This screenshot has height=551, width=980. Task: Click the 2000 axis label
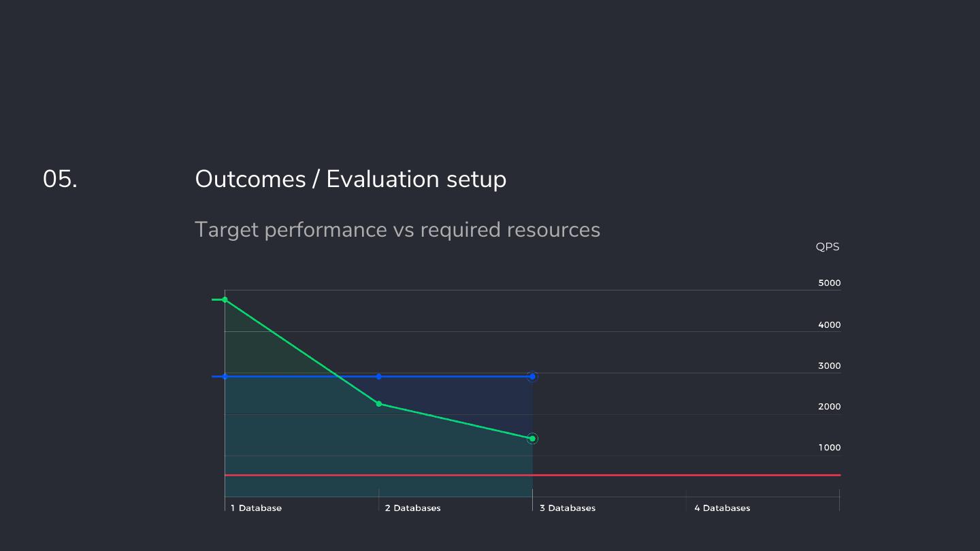[829, 407]
